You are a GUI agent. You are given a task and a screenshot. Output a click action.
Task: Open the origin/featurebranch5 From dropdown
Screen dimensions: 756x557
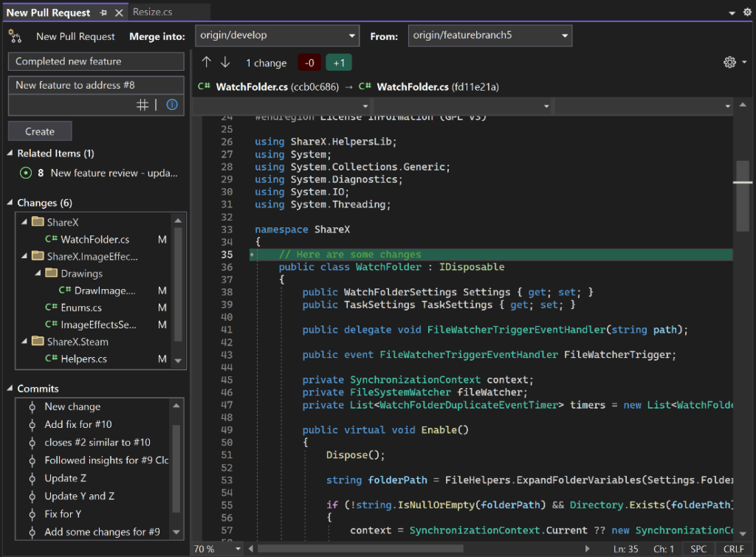point(489,35)
